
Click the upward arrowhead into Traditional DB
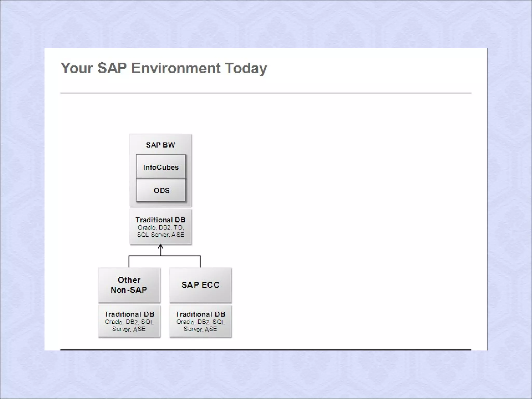161,247
